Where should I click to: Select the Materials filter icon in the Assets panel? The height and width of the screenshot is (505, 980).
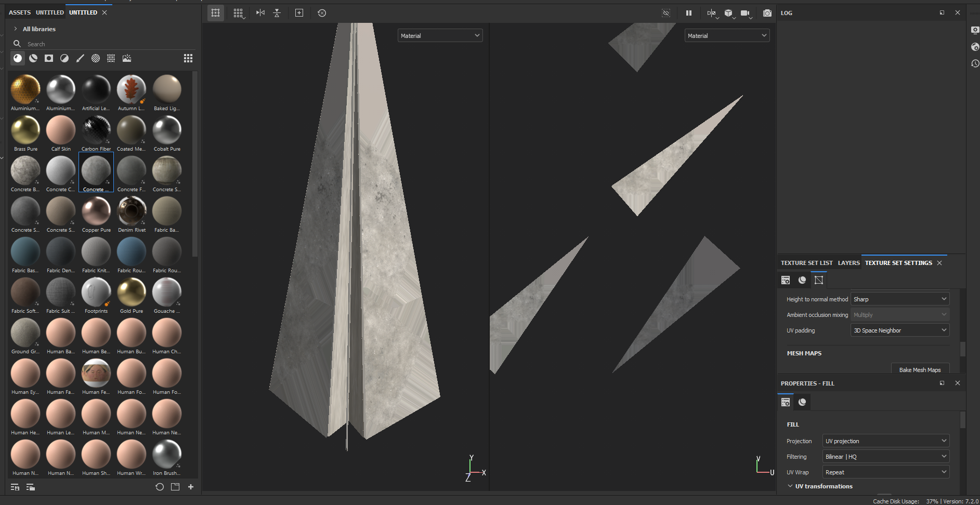click(x=18, y=58)
